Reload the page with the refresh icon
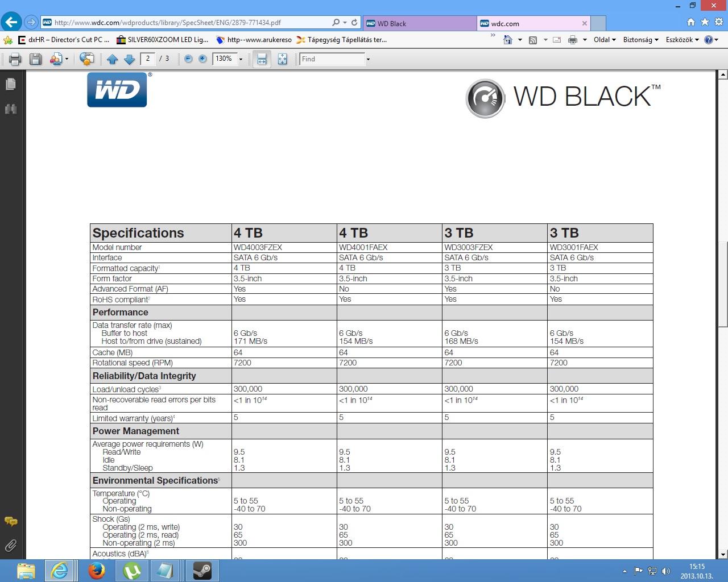 (x=354, y=23)
